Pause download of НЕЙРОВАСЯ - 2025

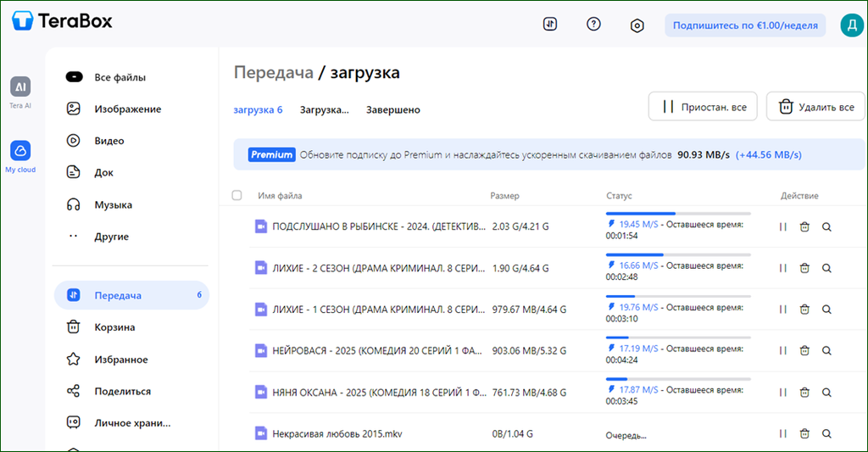click(782, 350)
